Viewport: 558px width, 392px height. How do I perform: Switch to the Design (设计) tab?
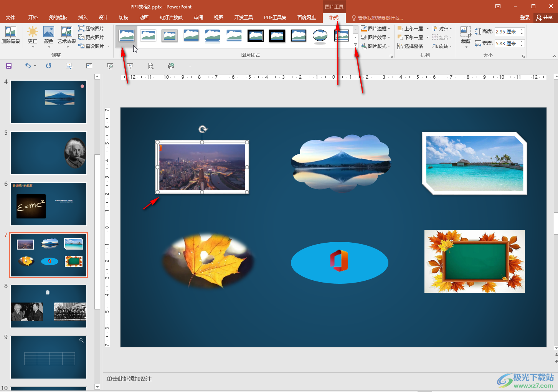103,18
